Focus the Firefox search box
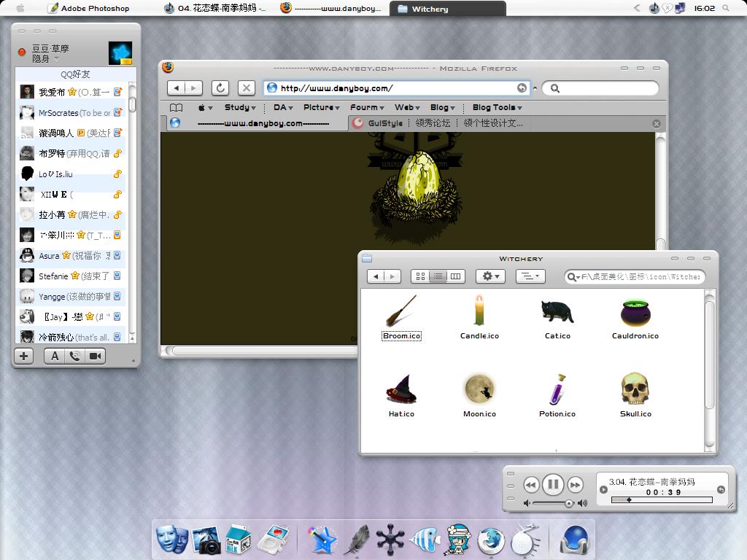747x560 pixels. coord(600,88)
